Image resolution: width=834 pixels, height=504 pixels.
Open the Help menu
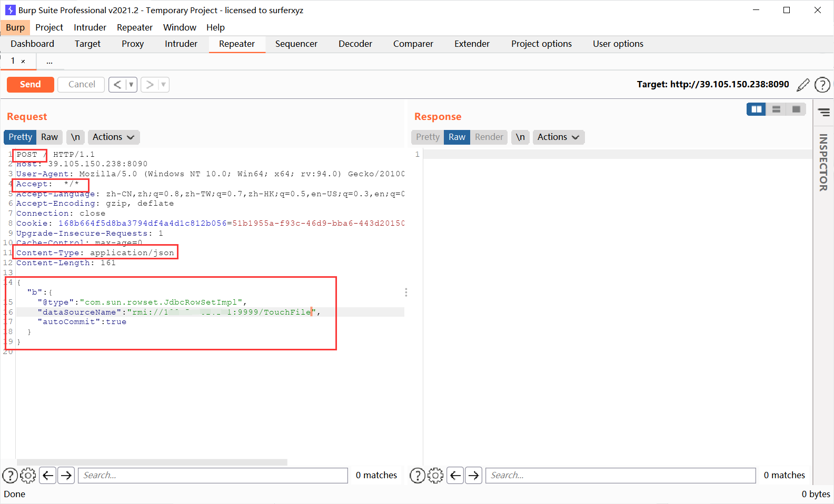(215, 27)
